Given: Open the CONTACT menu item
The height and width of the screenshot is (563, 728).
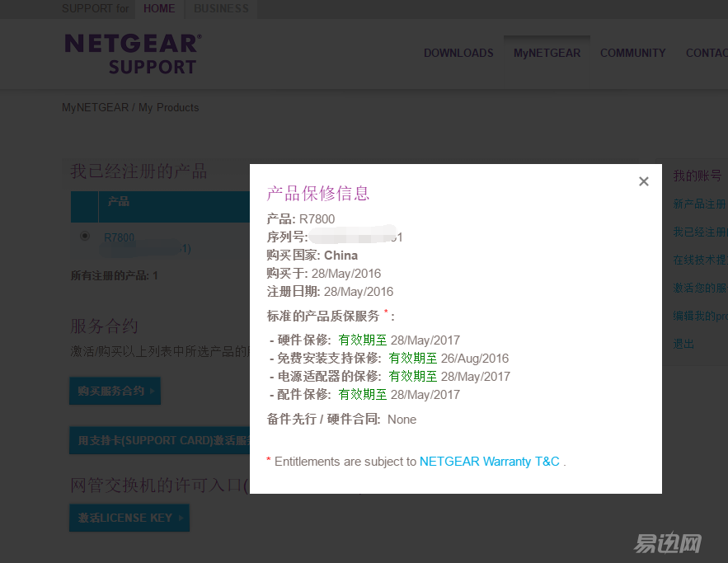Looking at the screenshot, I should [707, 53].
